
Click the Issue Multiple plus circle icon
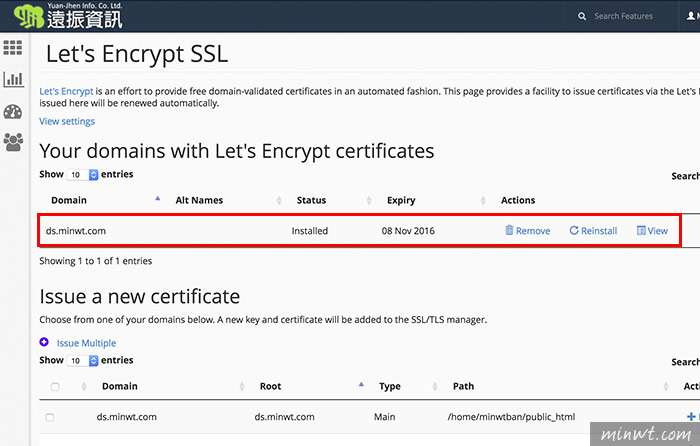44,342
